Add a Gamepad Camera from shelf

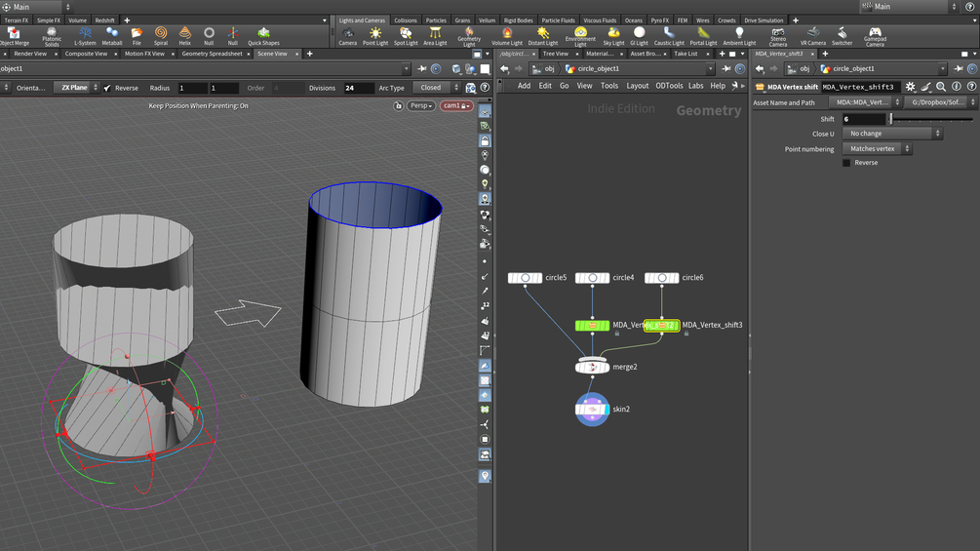(x=876, y=36)
